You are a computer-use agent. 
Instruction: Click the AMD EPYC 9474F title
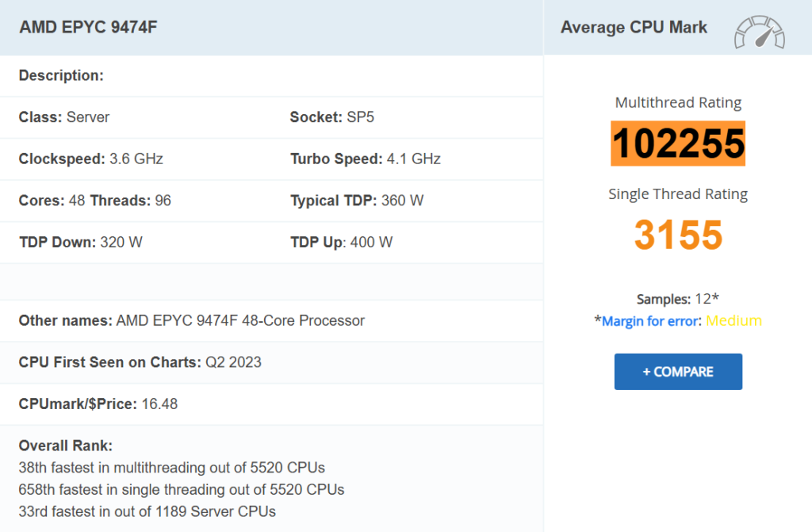pos(87,27)
